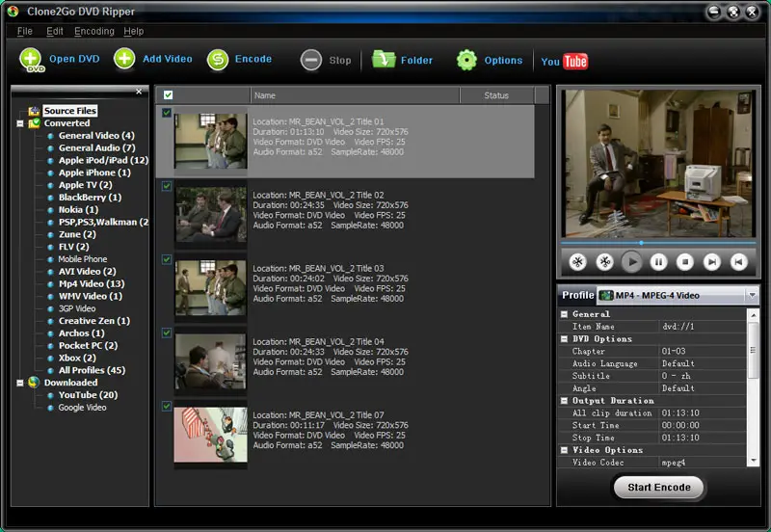Open the Options gear icon

point(466,60)
